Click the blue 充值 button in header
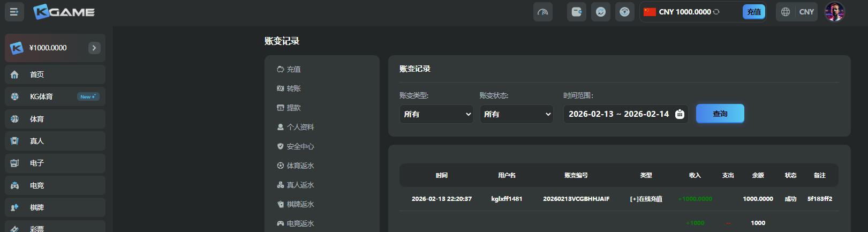 click(753, 12)
